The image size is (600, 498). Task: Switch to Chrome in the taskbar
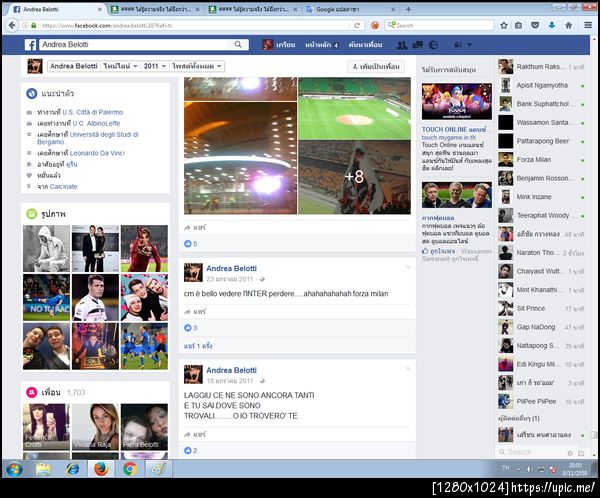click(x=130, y=469)
